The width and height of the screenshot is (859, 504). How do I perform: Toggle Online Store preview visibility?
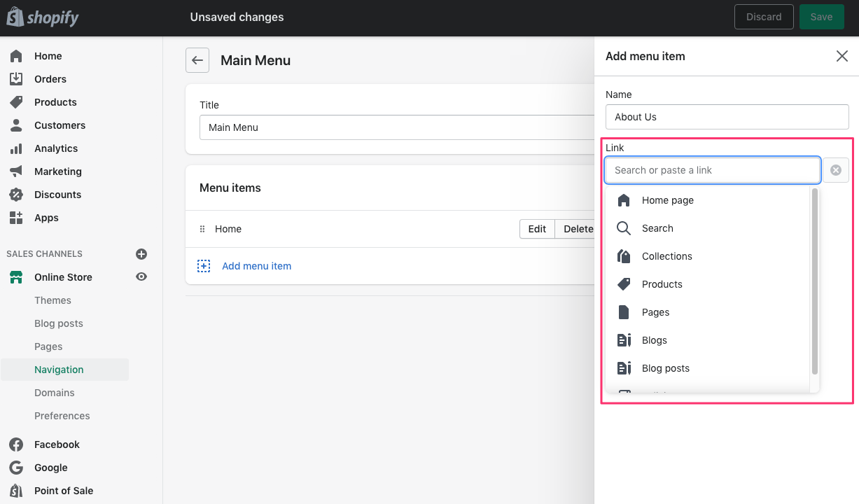pos(141,276)
